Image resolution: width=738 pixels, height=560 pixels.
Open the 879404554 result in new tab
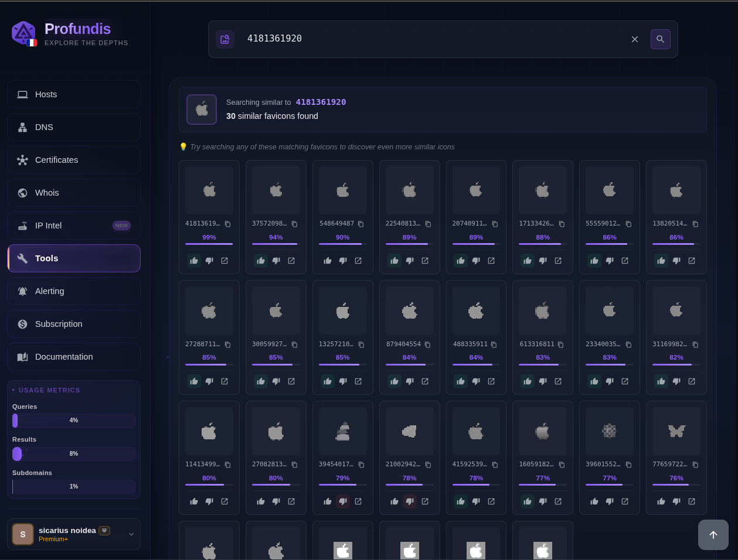click(x=425, y=381)
